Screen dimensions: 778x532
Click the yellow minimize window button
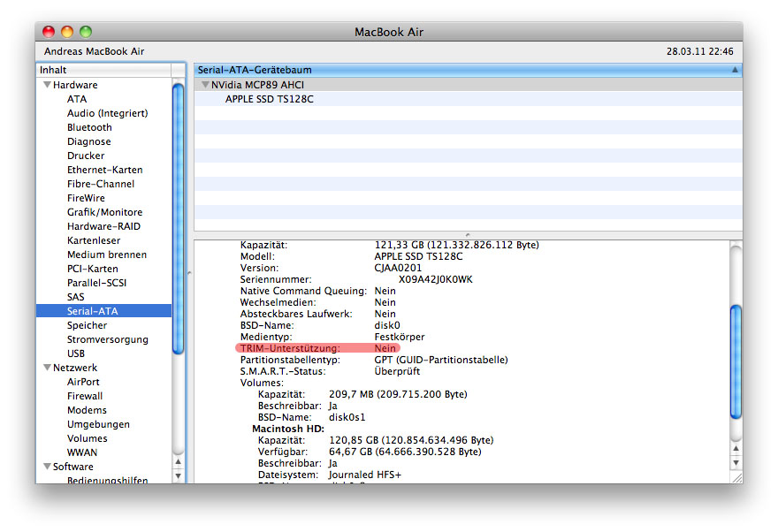click(x=67, y=32)
